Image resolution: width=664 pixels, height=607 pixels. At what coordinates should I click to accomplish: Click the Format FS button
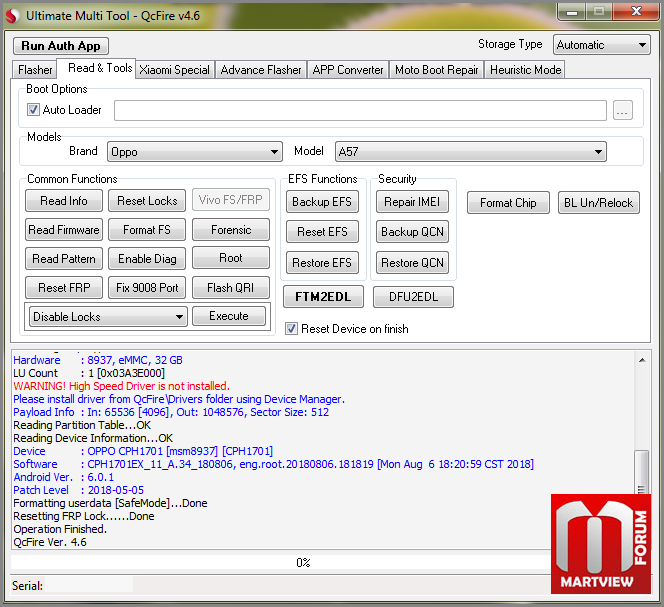pos(147,230)
